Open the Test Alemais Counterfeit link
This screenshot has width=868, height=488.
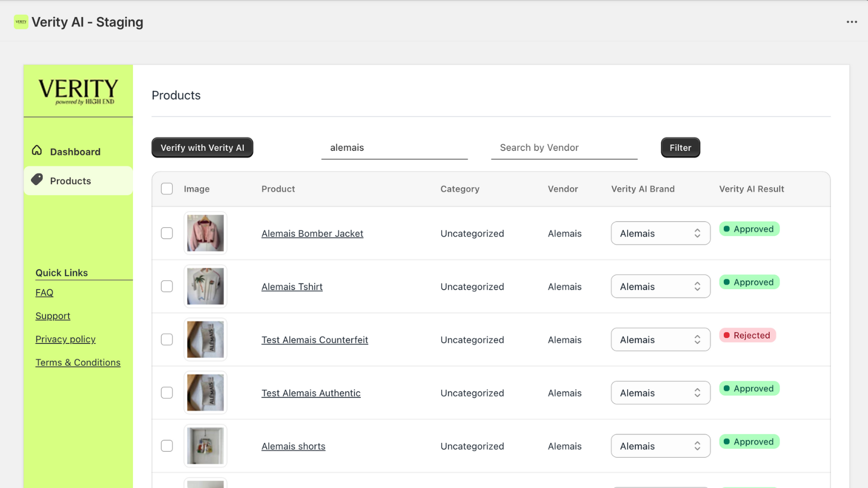(x=315, y=340)
